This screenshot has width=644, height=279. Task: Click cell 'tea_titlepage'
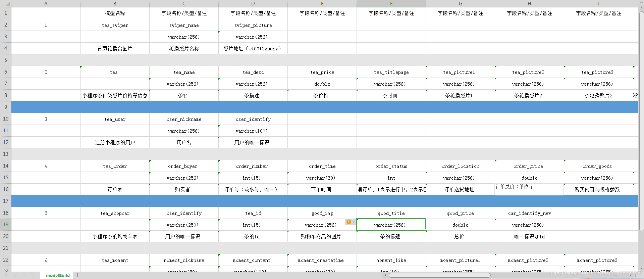point(391,72)
